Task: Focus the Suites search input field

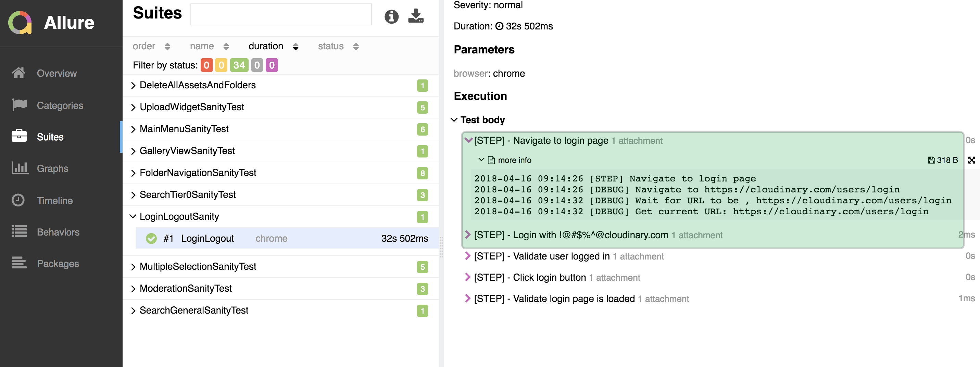Action: pyautogui.click(x=281, y=14)
